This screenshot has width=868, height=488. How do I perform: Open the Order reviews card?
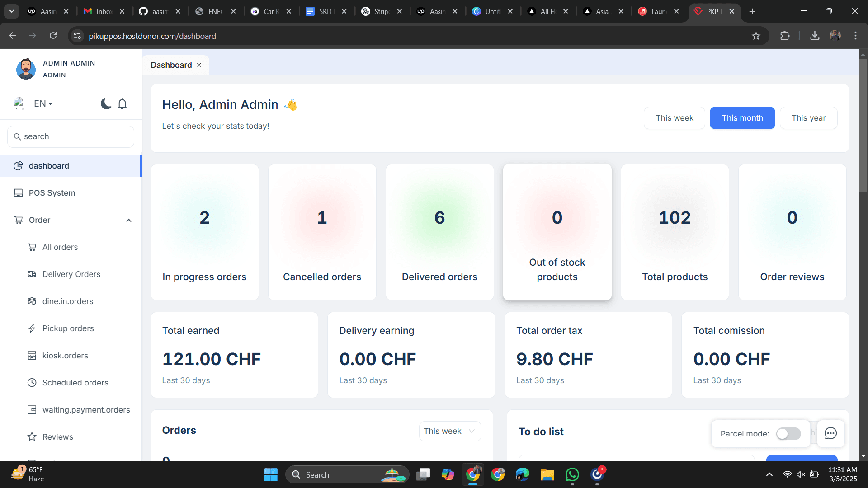(793, 232)
